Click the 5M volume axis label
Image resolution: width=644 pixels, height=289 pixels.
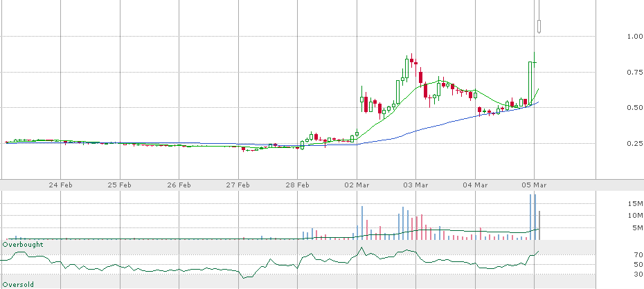click(x=638, y=228)
